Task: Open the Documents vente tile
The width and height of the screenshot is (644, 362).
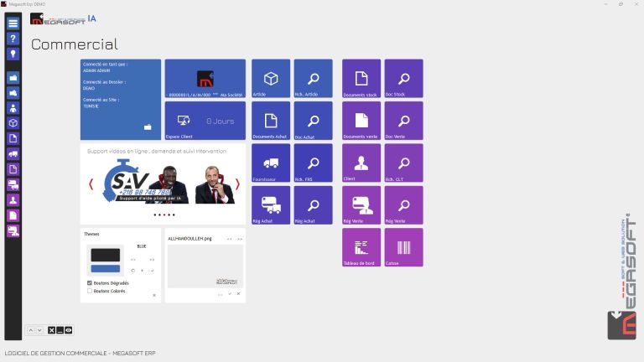Action: point(361,121)
